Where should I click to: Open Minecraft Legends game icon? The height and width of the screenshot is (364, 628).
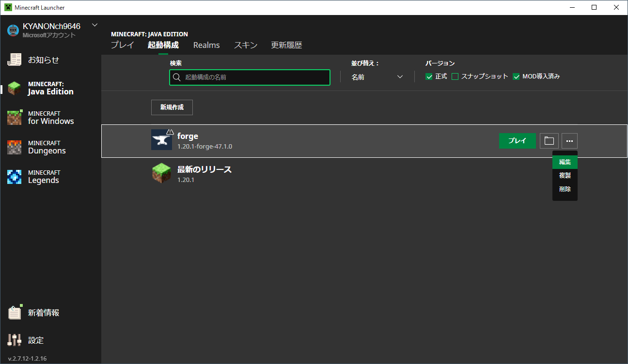tap(15, 177)
